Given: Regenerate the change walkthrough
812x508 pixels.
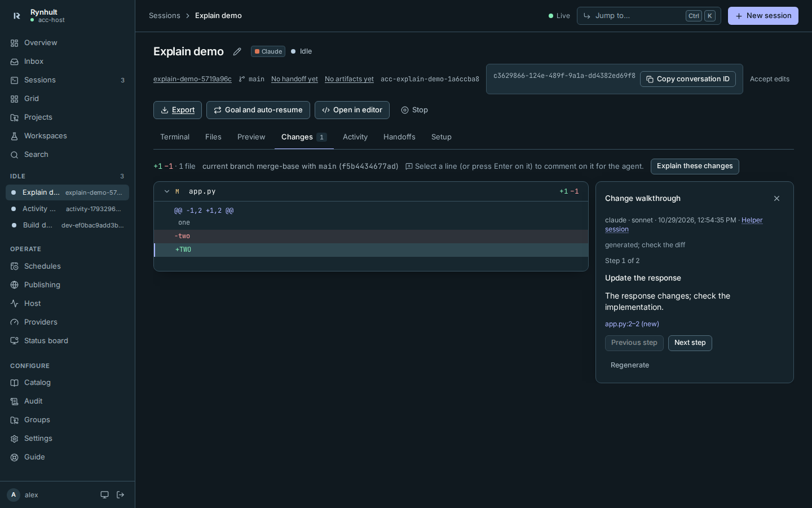Looking at the screenshot, I should 630,365.
